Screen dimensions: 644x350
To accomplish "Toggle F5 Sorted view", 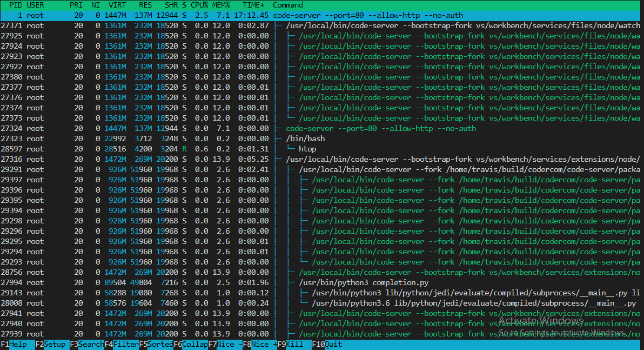I will pyautogui.click(x=156, y=344).
